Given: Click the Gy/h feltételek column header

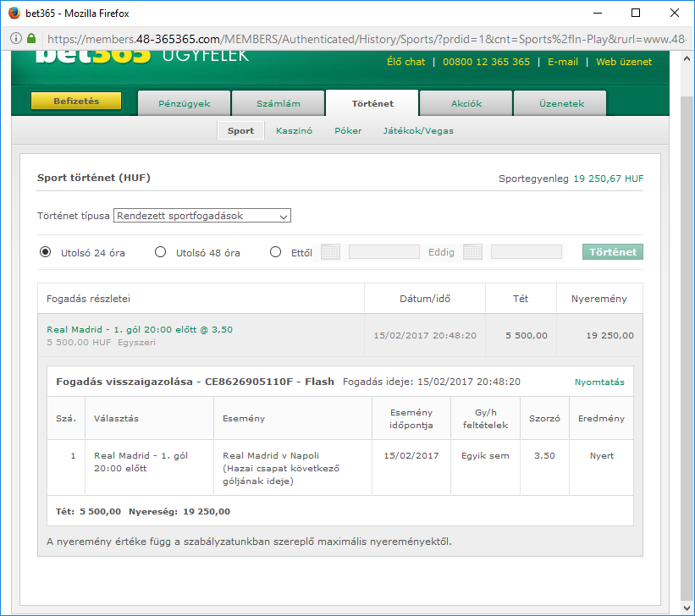Looking at the screenshot, I should click(x=485, y=419).
